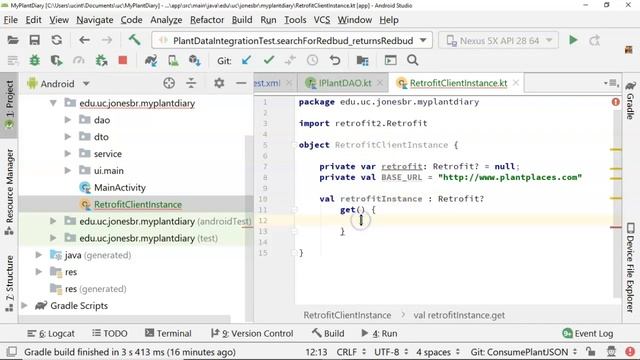The width and height of the screenshot is (640, 360).
Task: Click the green Debug bug icon
Action: pos(35,61)
